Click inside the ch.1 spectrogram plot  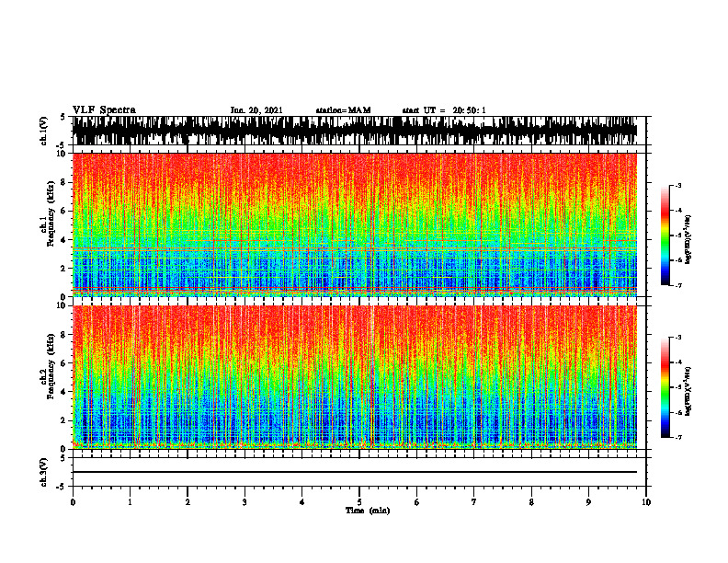click(x=355, y=224)
